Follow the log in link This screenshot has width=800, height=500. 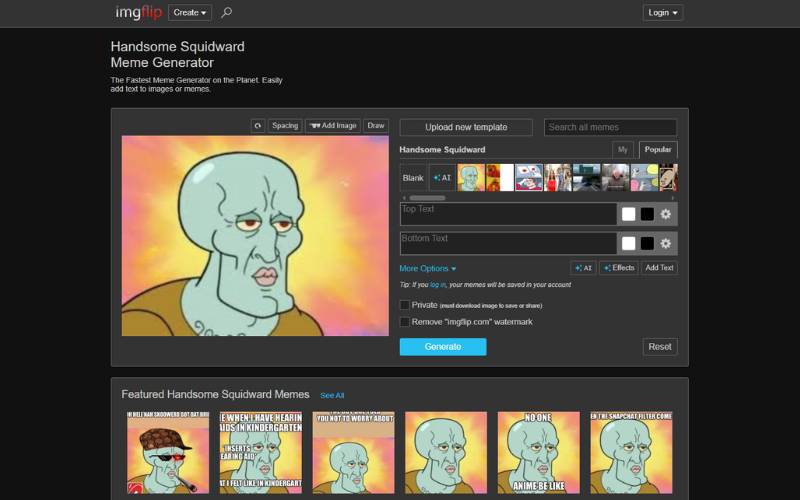coord(438,285)
